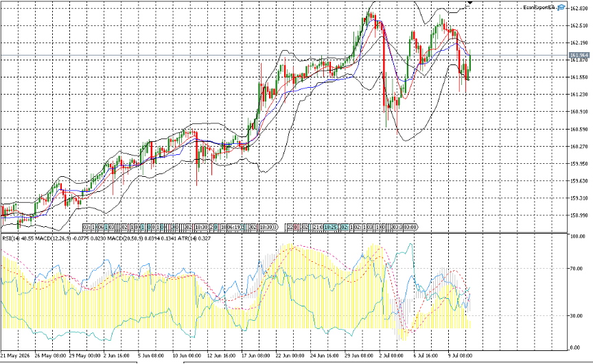
Task: Click the 162.830 price scale label
Action: pyautogui.click(x=579, y=8)
